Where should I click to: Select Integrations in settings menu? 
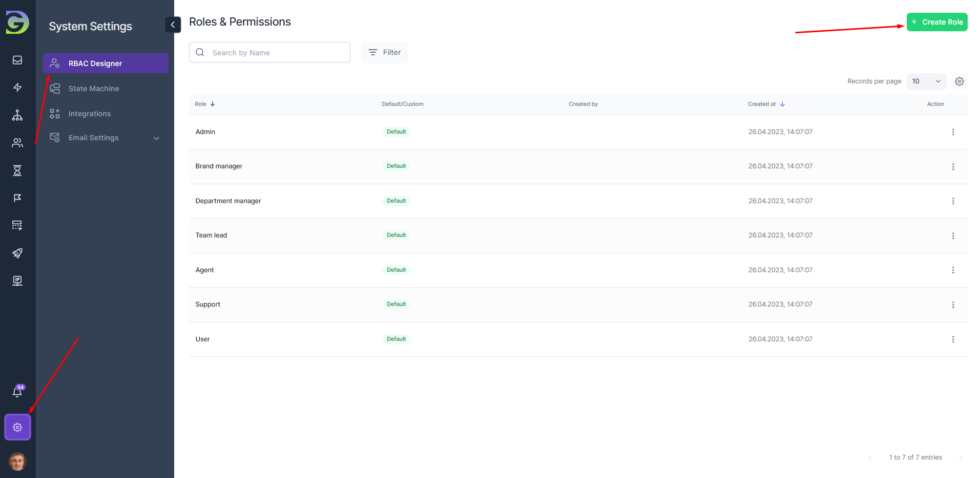coord(90,114)
